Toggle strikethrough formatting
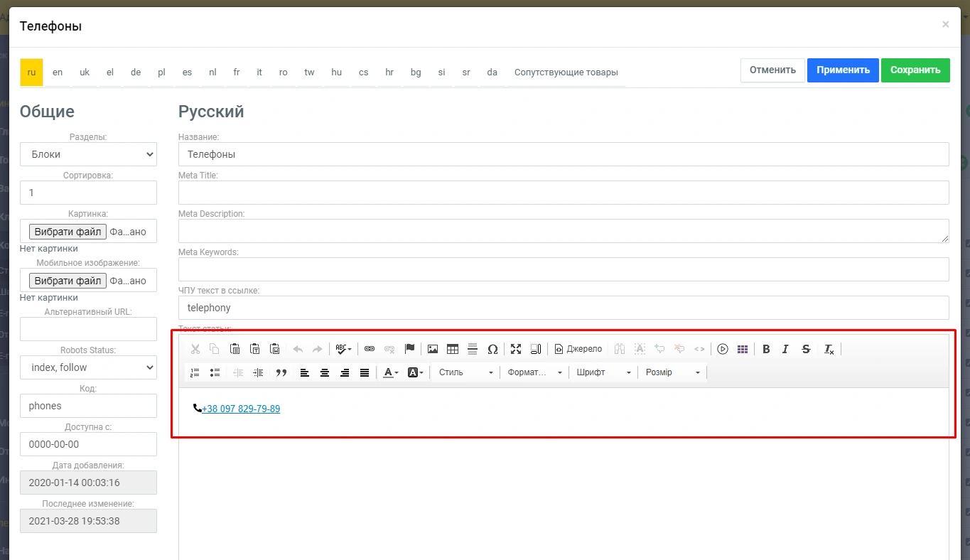 pyautogui.click(x=805, y=349)
